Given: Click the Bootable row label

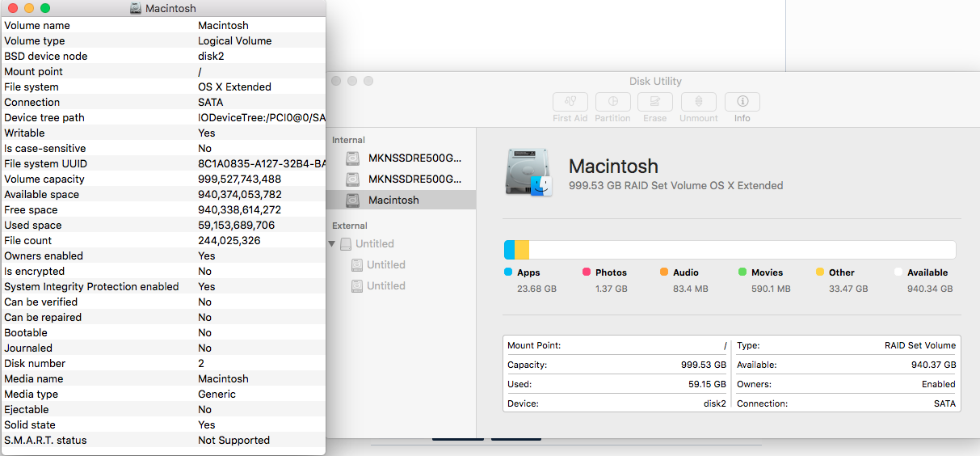Looking at the screenshot, I should point(26,332).
